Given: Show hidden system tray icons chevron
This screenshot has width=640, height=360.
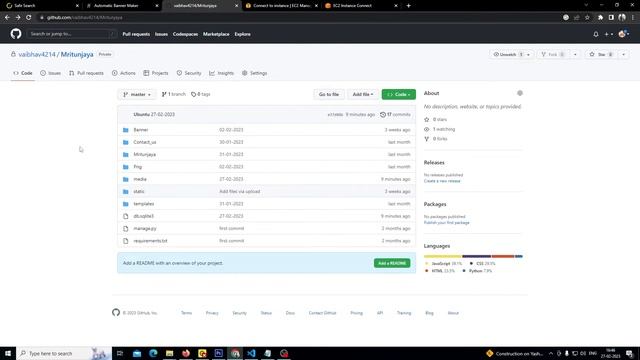Looking at the screenshot, I should pos(551,353).
